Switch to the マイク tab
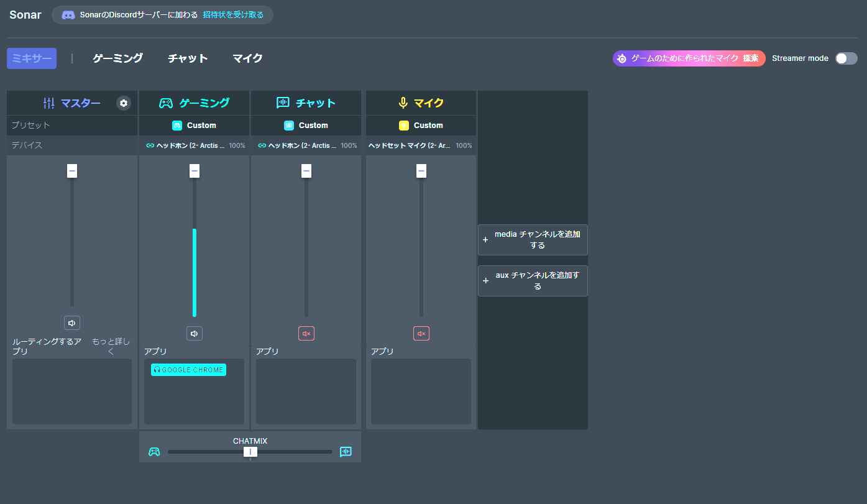867x504 pixels. 247,58
